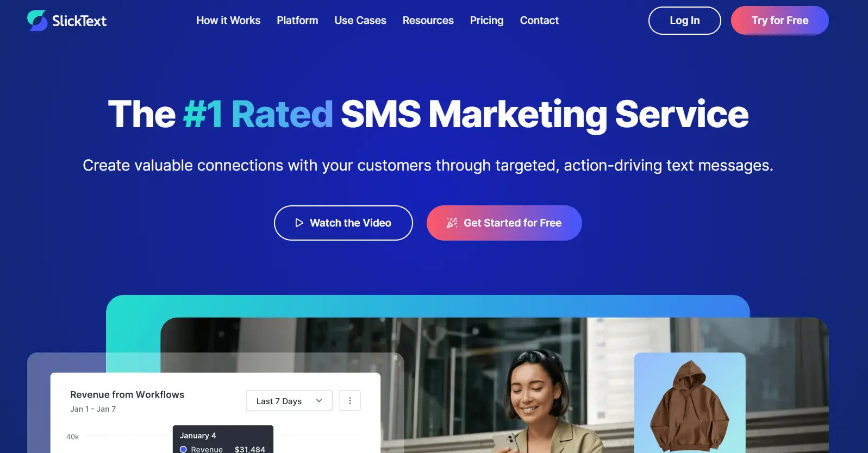Open the Use Cases menu
This screenshot has height=453, width=868.
coord(360,21)
